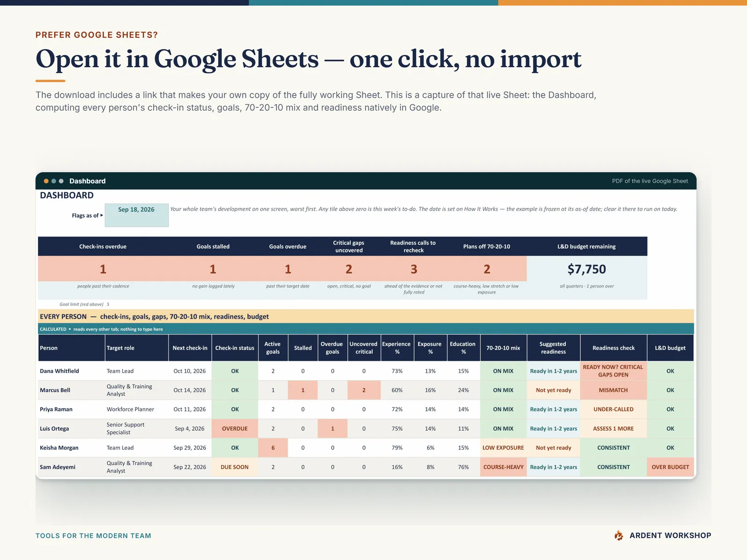Click the value 3 under Readiness calls
Screen dimensions: 747x560
(x=414, y=269)
